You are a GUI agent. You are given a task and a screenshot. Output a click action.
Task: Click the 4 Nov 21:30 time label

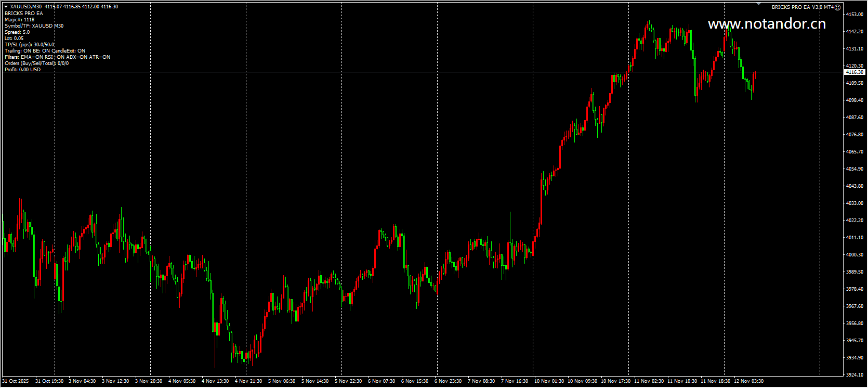coord(248,381)
